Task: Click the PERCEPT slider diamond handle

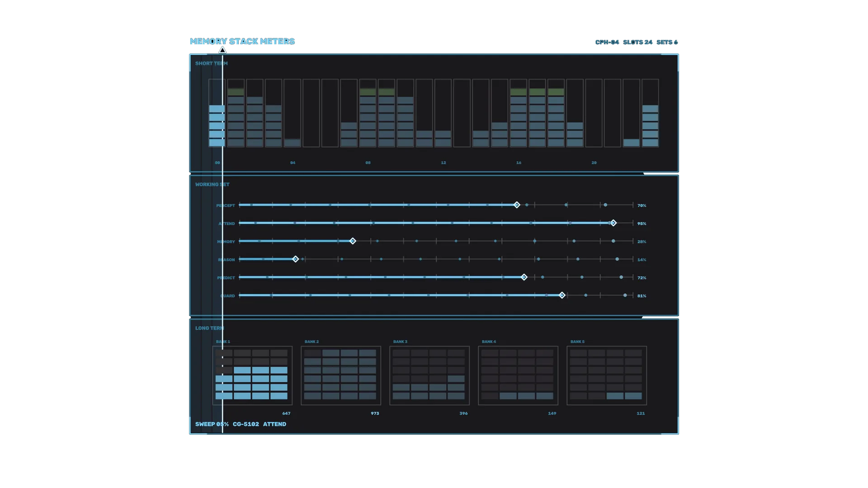Action: [517, 205]
